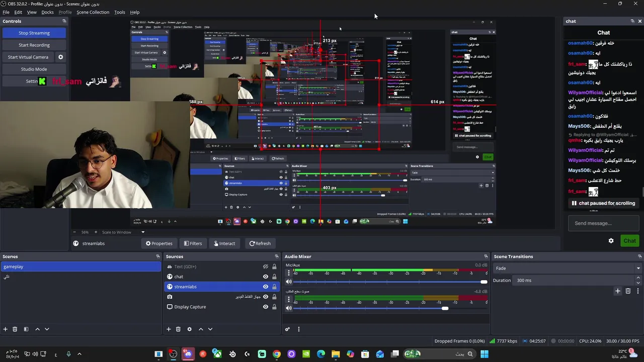Send message with green Chat button
Image resolution: width=644 pixels, height=362 pixels.
pyautogui.click(x=629, y=241)
